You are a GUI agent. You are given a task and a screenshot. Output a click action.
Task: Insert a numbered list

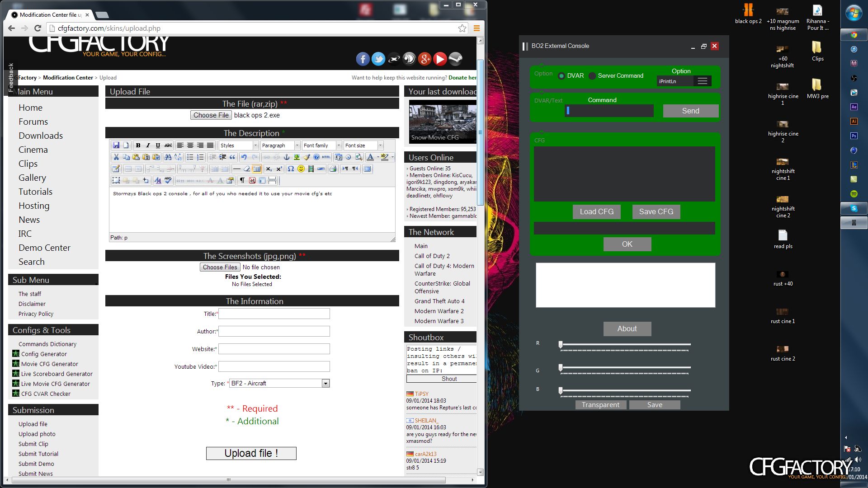pyautogui.click(x=200, y=157)
